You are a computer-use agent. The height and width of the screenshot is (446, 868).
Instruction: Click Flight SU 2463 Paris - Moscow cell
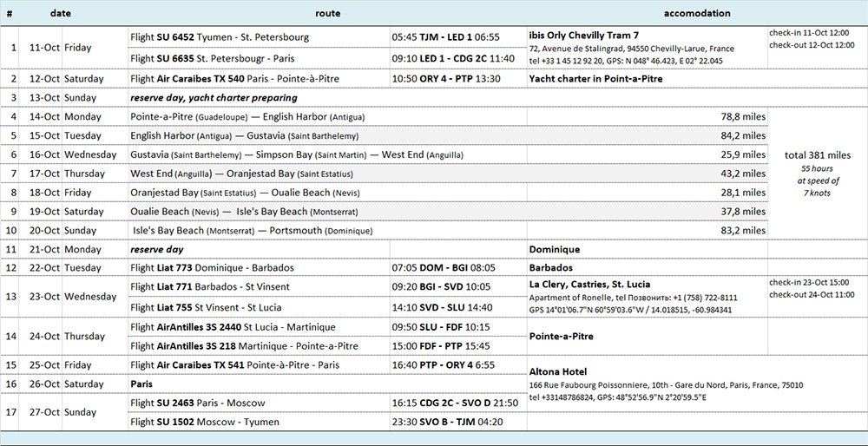(259, 403)
